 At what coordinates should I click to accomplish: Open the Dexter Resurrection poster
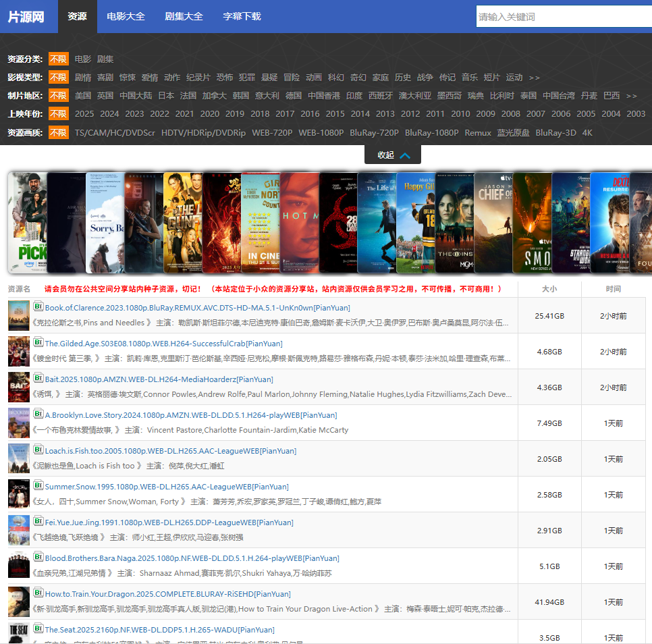(609, 223)
